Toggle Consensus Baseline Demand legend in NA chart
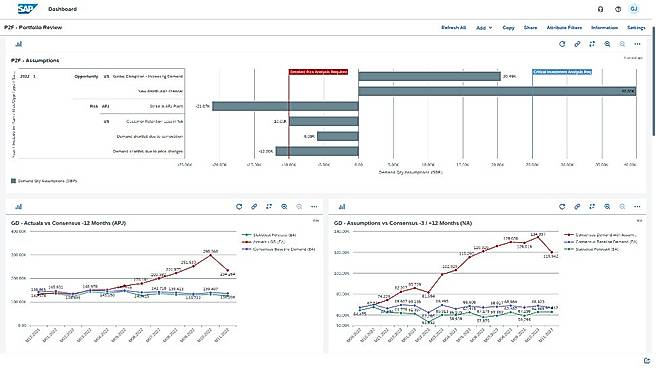This screenshot has height=368, width=656. (x=601, y=242)
